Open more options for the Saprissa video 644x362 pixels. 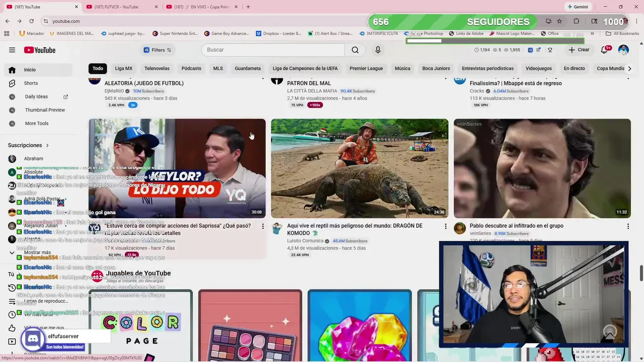[x=263, y=227]
